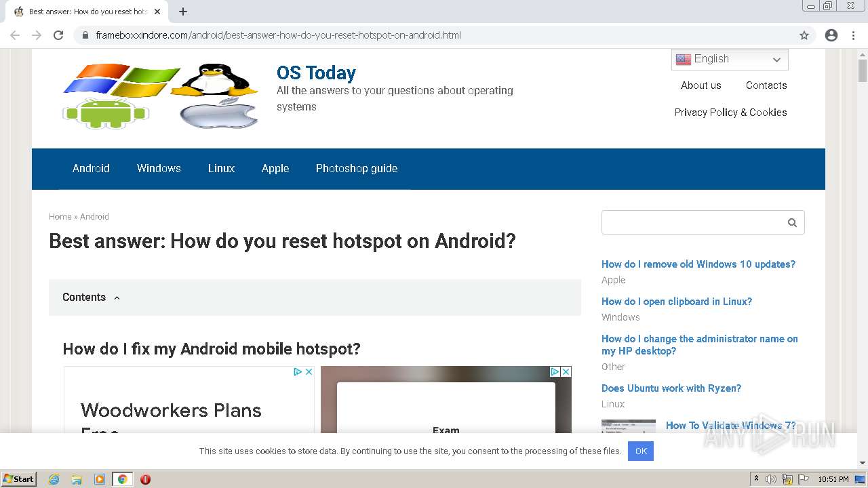Open Privacy Policy & Cookies
Screen dimensions: 868x488
730,113
